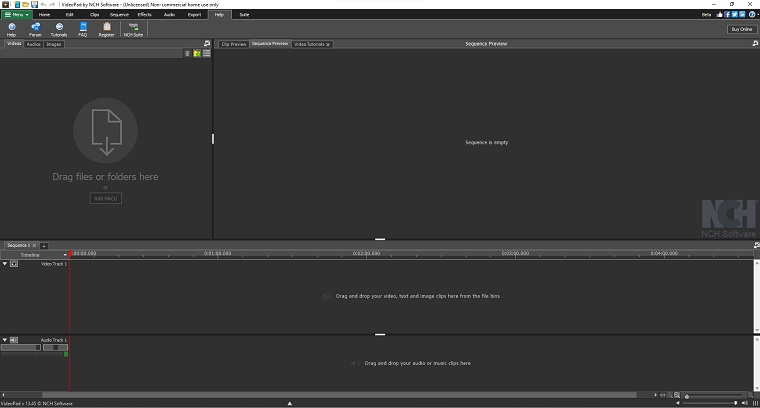
Task: Adjust the Audio Track 1 volume slider
Action: [x=21, y=347]
